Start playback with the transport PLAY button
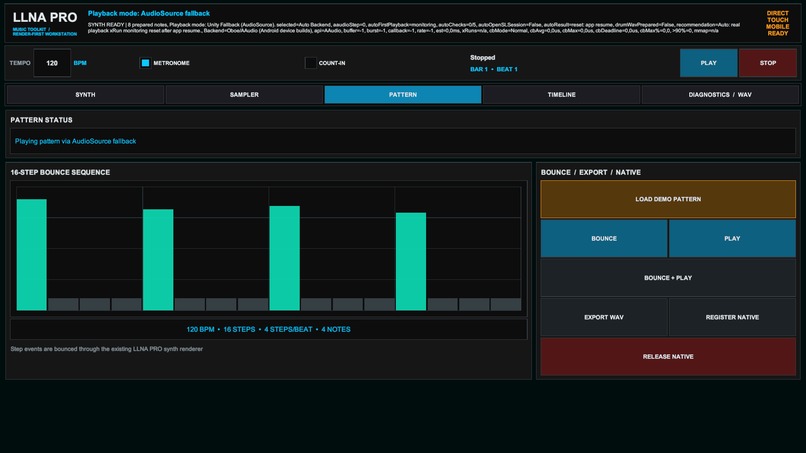 [x=708, y=63]
